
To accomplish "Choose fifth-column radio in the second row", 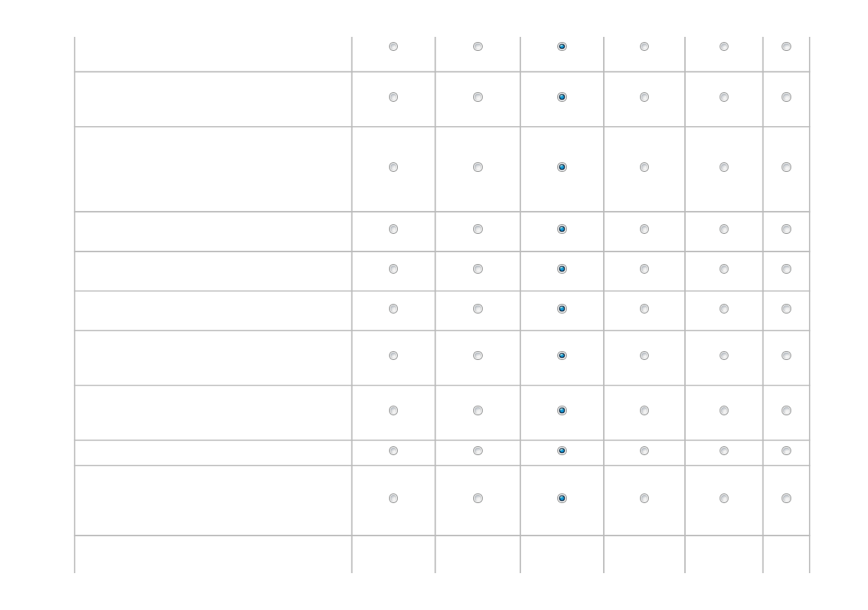I will [x=724, y=97].
